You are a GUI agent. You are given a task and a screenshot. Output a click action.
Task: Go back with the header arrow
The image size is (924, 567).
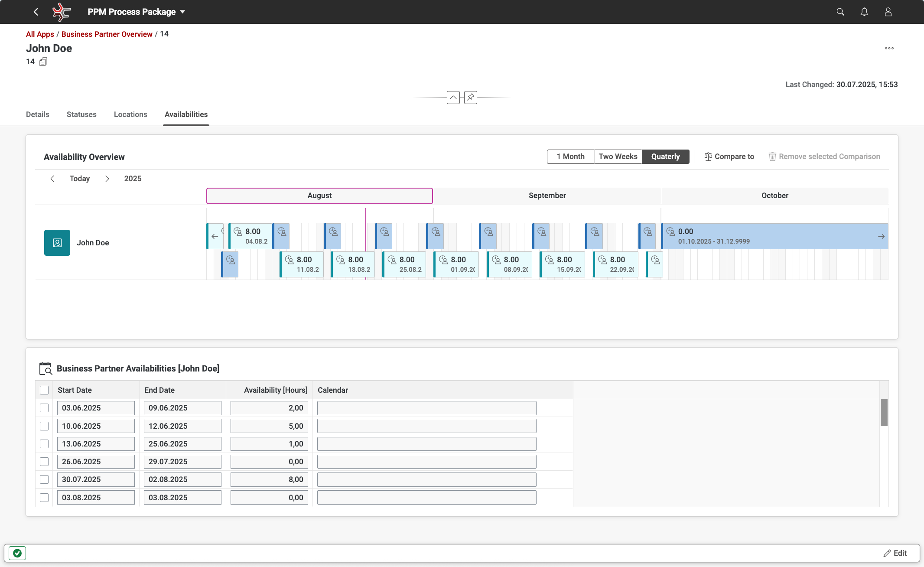pyautogui.click(x=36, y=12)
